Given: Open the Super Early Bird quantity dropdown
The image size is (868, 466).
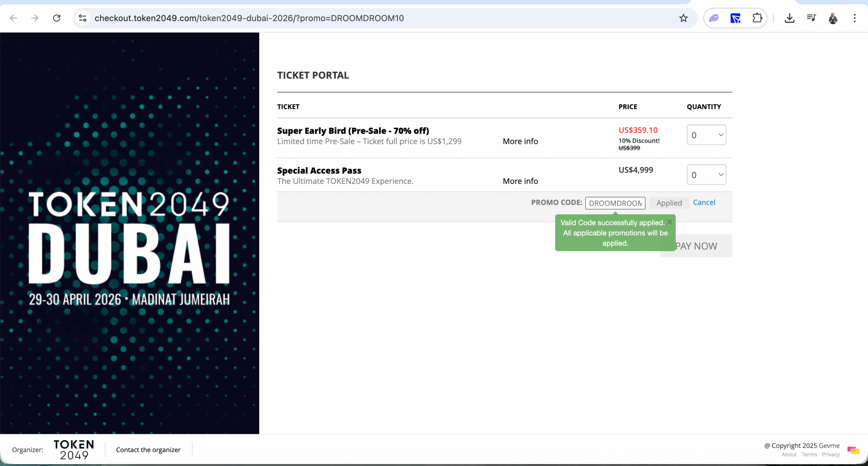Looking at the screenshot, I should [x=706, y=135].
